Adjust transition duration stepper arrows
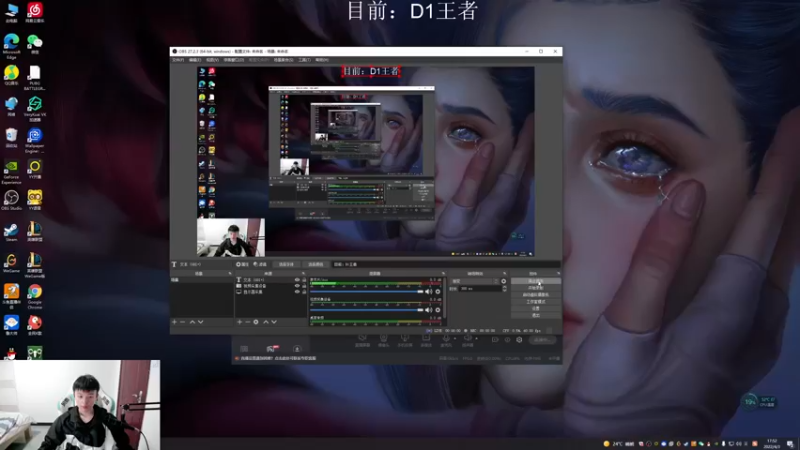 (505, 288)
